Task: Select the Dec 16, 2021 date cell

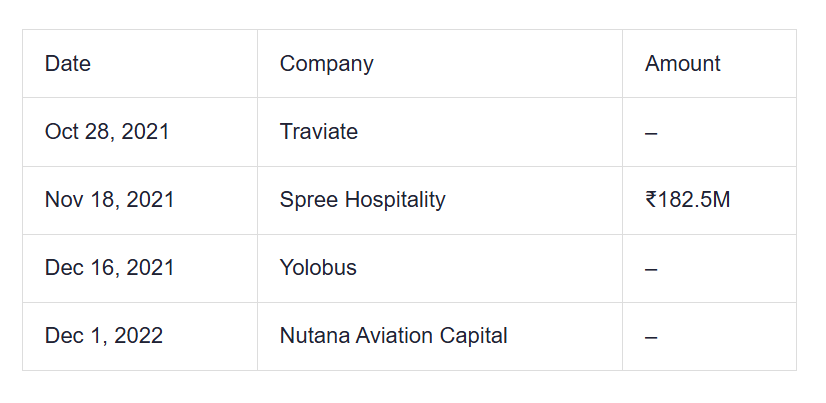Action: click(109, 268)
